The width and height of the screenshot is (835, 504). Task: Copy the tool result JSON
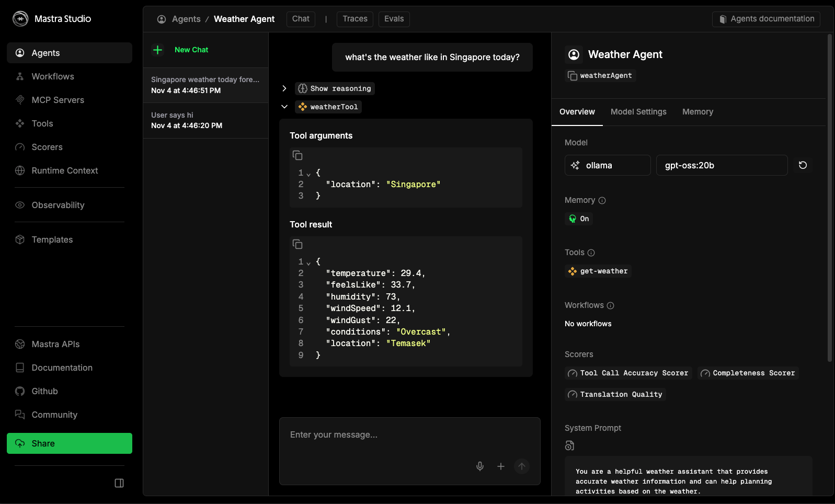click(298, 245)
